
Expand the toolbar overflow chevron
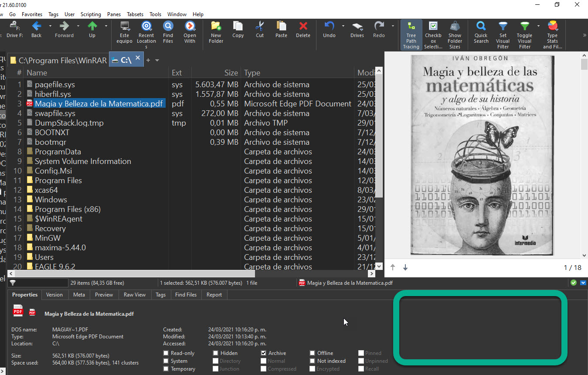[584, 35]
